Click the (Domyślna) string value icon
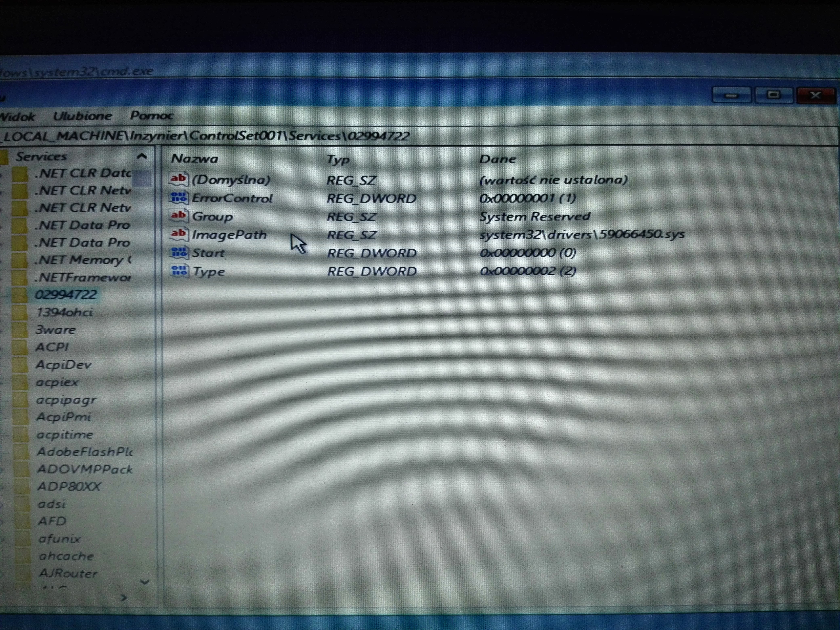Viewport: 840px width, 630px height. [x=179, y=179]
